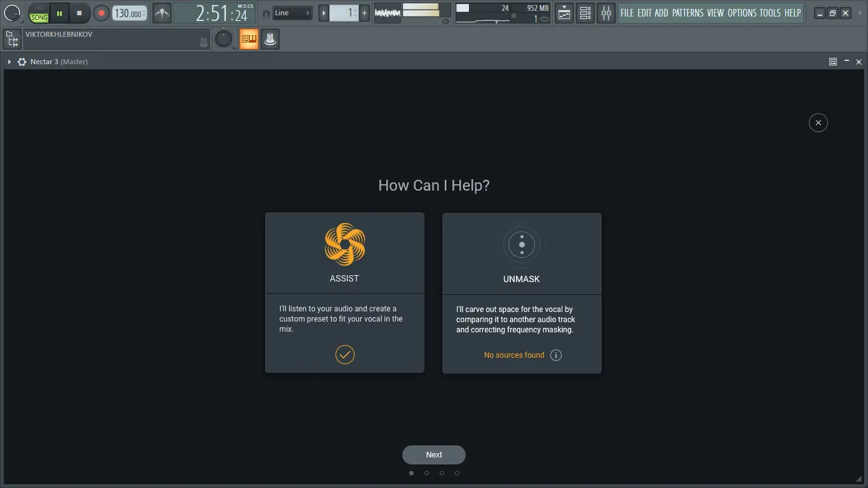Toggle the orange typing keyboard to piano button
This screenshot has height=488, width=868.
point(249,39)
